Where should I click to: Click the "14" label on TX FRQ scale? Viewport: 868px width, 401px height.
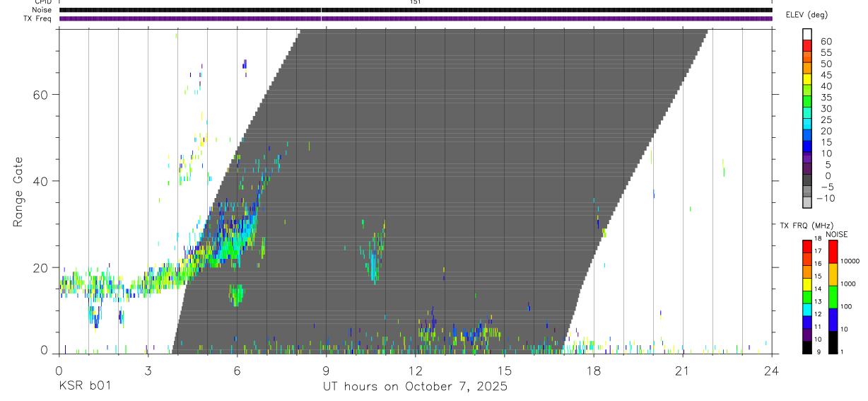[819, 289]
